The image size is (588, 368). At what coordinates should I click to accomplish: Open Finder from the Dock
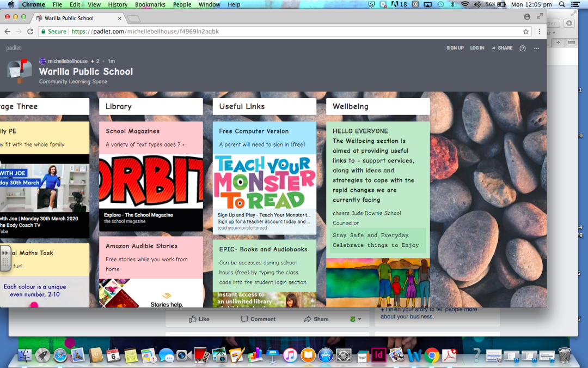pos(24,355)
